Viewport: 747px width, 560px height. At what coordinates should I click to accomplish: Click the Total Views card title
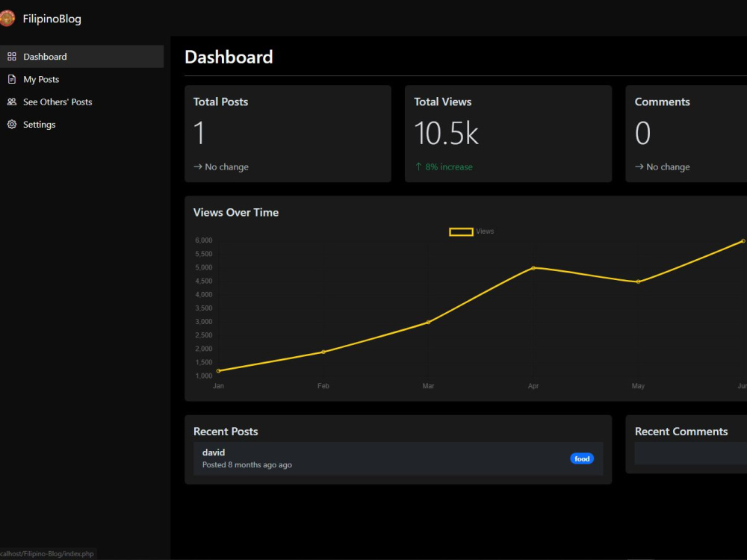coord(442,102)
